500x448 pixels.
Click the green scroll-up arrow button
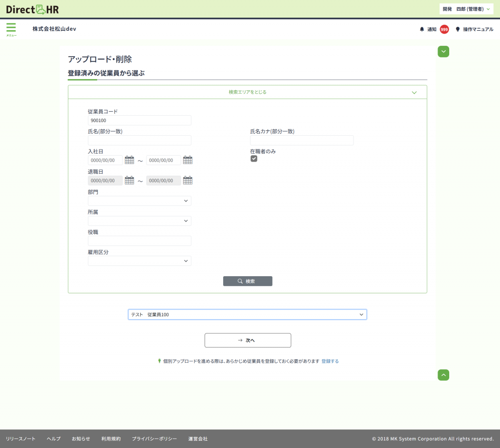[443, 375]
